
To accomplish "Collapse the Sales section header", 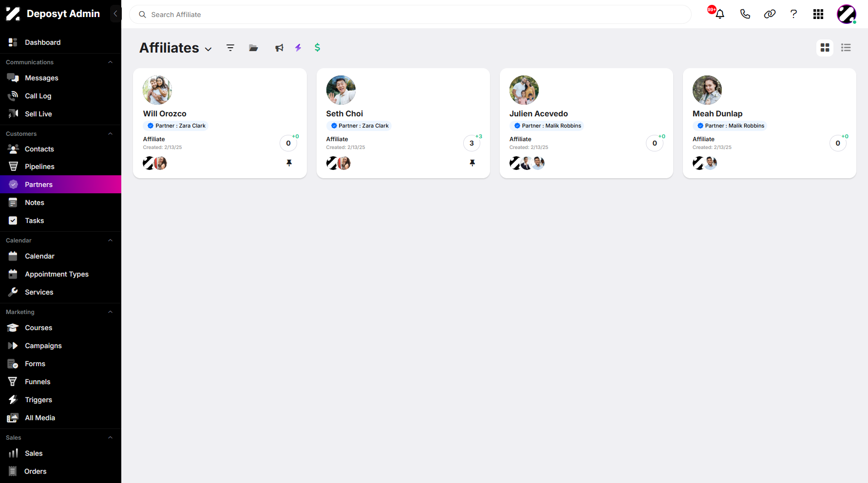I will click(x=110, y=438).
